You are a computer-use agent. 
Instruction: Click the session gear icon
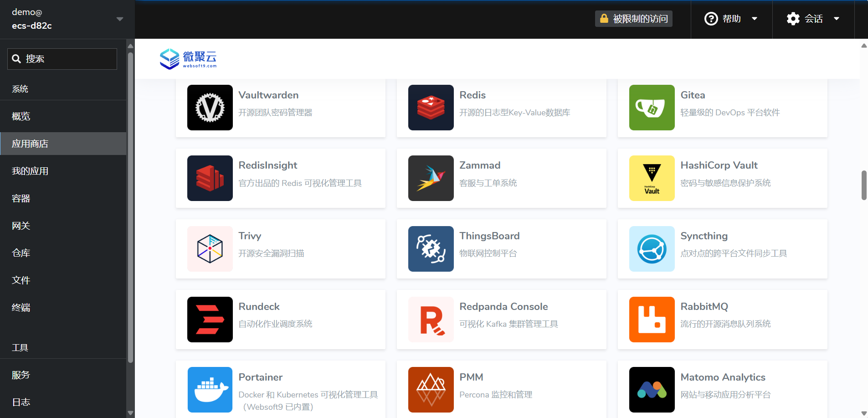[x=793, y=19]
